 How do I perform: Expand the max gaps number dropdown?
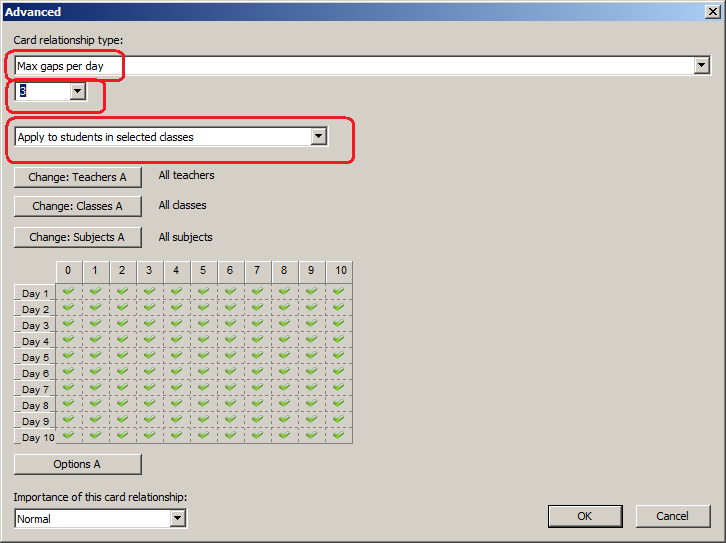tap(77, 91)
